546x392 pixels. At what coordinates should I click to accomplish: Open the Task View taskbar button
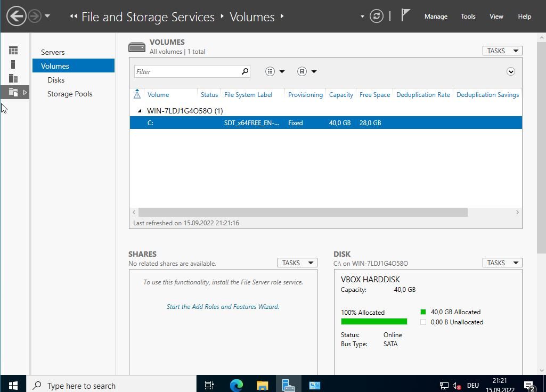[x=209, y=385]
